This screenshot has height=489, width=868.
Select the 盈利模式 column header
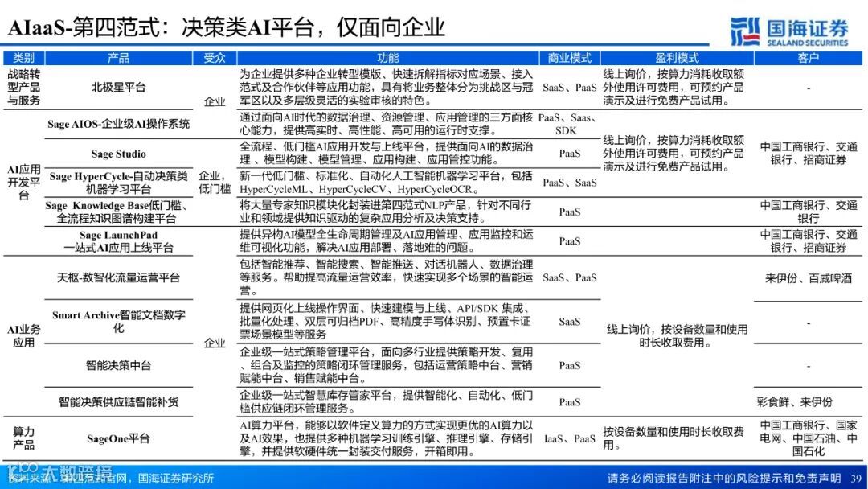click(x=677, y=58)
